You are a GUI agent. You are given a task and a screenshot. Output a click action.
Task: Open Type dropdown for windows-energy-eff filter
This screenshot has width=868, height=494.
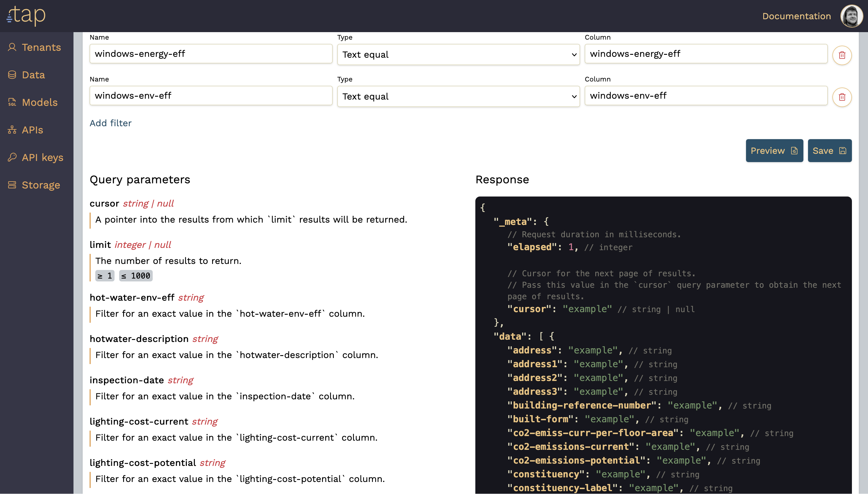pyautogui.click(x=458, y=55)
